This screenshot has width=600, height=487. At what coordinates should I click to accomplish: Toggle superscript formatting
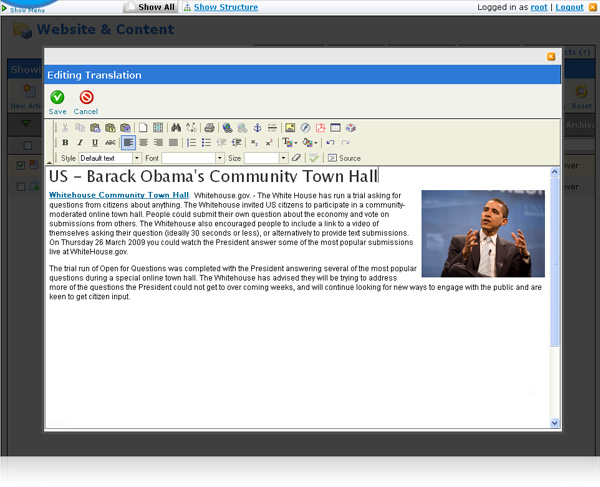(269, 143)
